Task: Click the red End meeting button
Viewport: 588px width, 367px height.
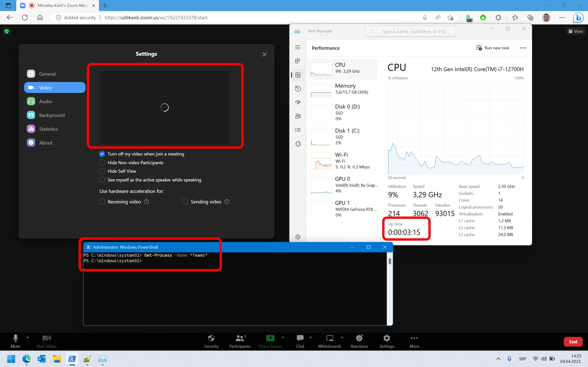Action: 573,342
